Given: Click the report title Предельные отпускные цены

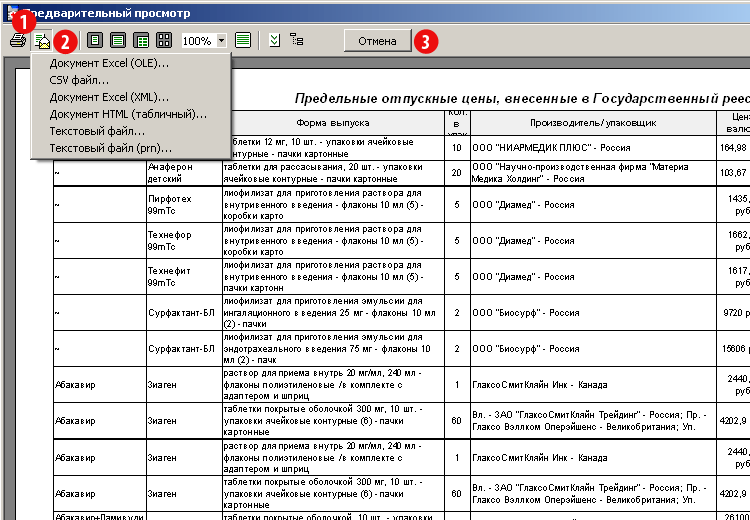Looking at the screenshot, I should tap(522, 99).
